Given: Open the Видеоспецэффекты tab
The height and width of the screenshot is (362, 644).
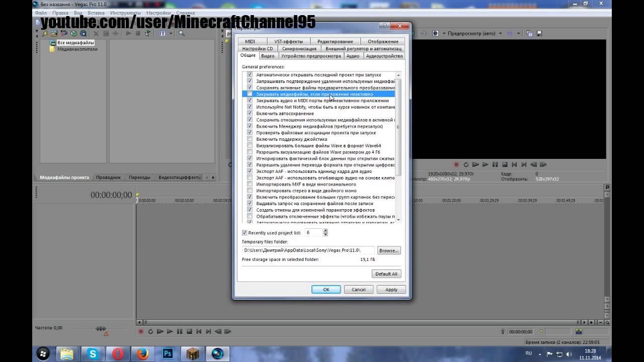Looking at the screenshot, I should tap(179, 177).
